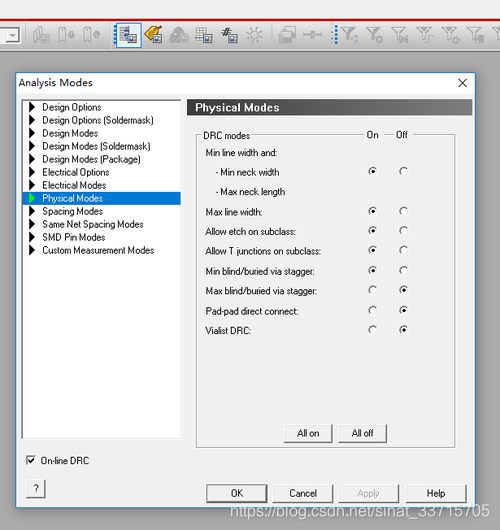The height and width of the screenshot is (530, 500).
Task: Turn off Allow T junctions on subclass
Action: pyautogui.click(x=403, y=250)
